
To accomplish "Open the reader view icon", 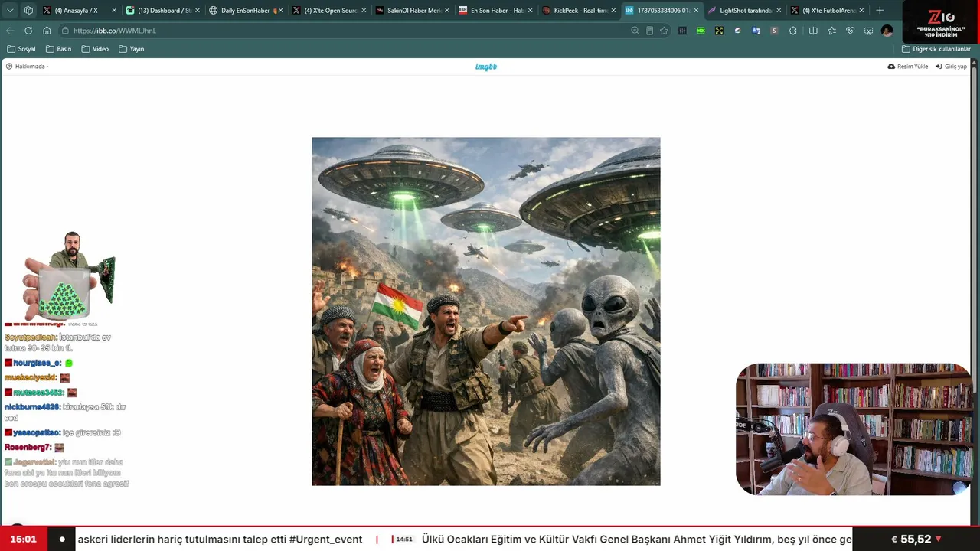I will click(649, 31).
